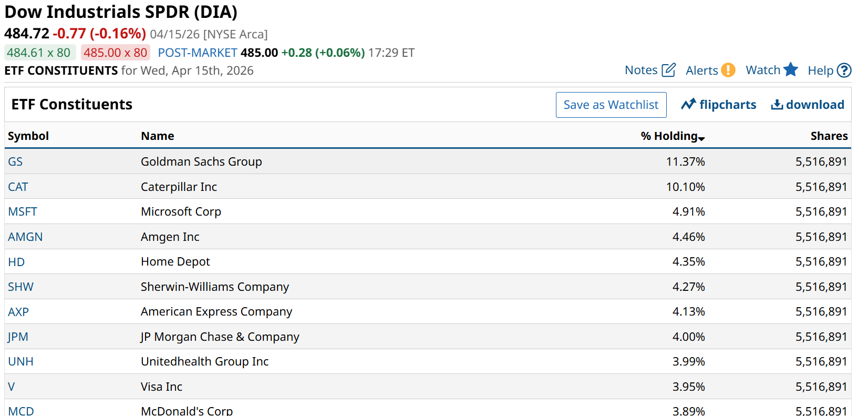Toggle the Watch star icon
Viewport: 868px width, 416px height.
pos(790,70)
